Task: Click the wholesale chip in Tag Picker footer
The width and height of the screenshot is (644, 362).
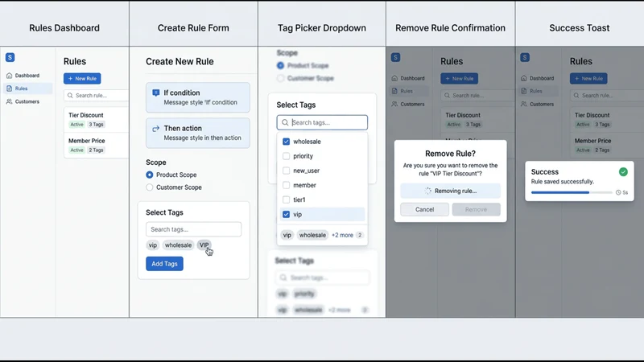Action: 312,235
